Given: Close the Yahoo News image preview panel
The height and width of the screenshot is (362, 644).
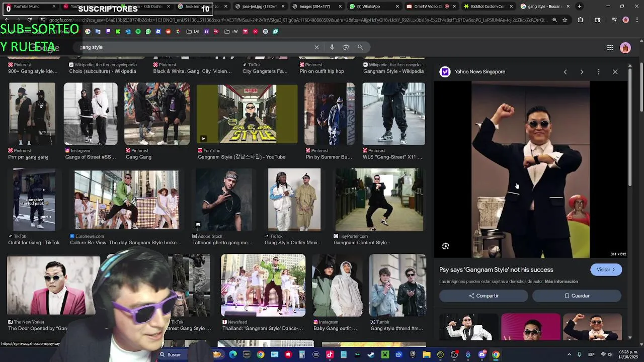Looking at the screenshot, I should 615,72.
